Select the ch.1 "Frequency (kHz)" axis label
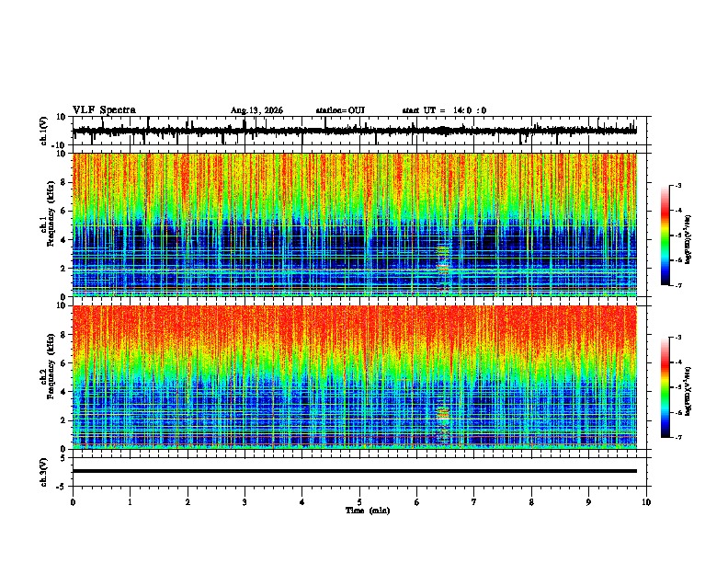Image resolution: width=728 pixels, height=563 pixels. pyautogui.click(x=51, y=214)
